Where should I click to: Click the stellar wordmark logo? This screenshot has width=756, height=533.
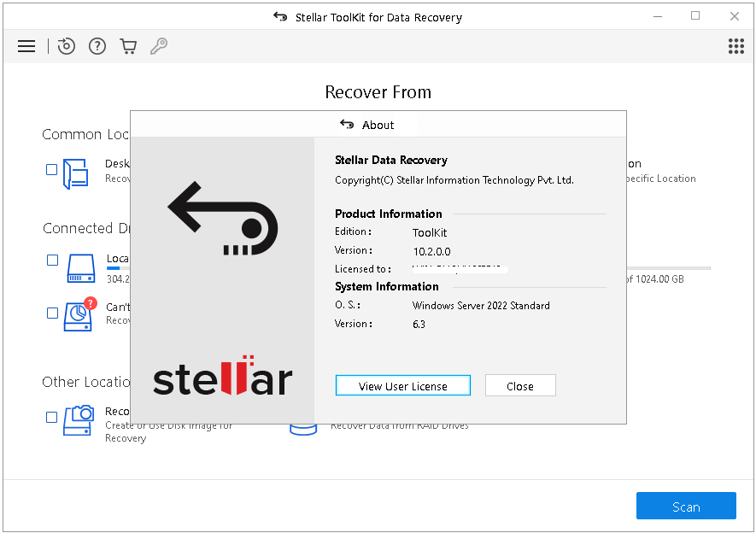(x=223, y=377)
